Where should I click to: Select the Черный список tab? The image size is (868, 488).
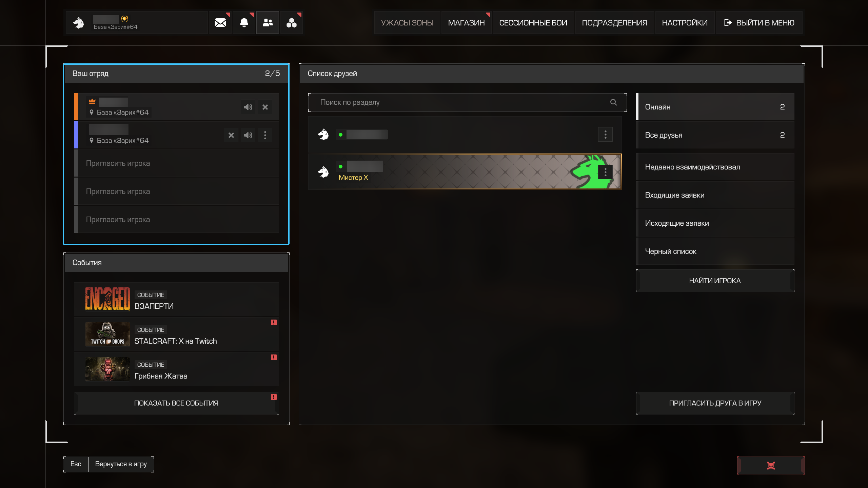[715, 251]
